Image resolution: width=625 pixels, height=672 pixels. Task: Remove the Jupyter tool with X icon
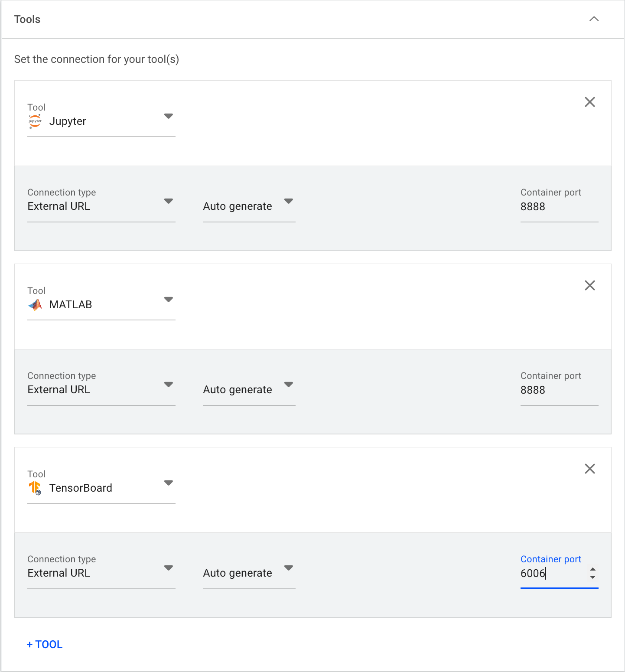[x=589, y=102]
